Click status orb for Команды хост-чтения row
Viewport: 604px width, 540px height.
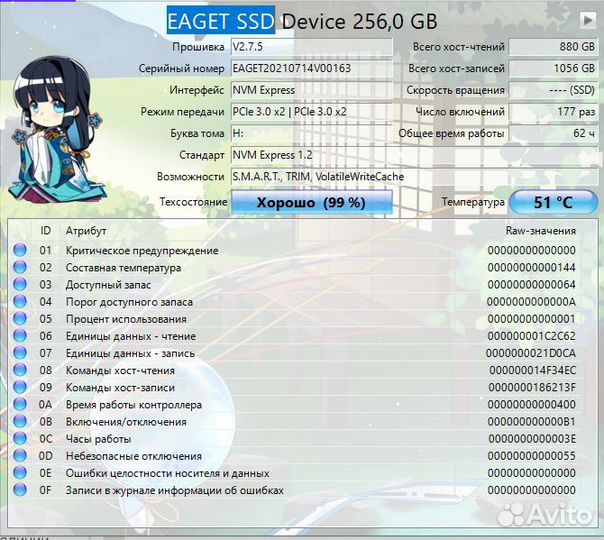coord(20,370)
